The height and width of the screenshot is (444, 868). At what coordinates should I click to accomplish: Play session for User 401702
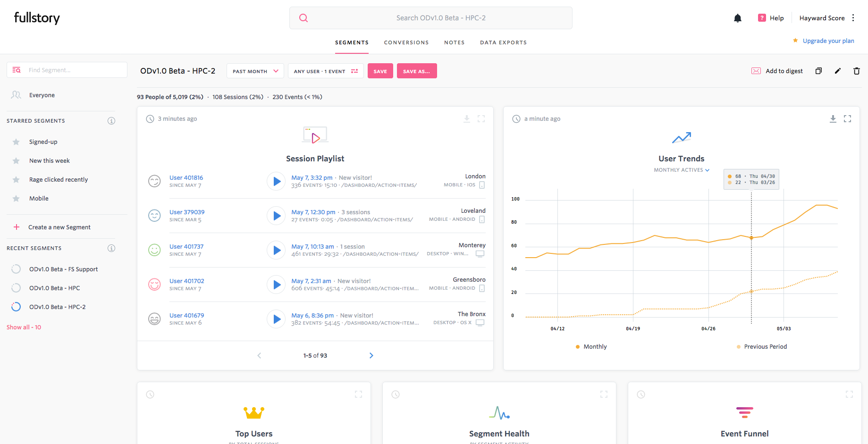click(276, 285)
